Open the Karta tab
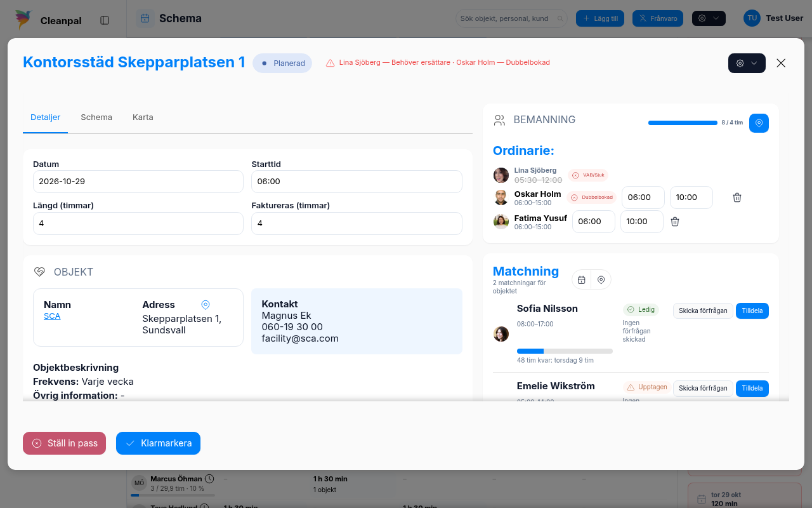The image size is (812, 508). pos(143,117)
